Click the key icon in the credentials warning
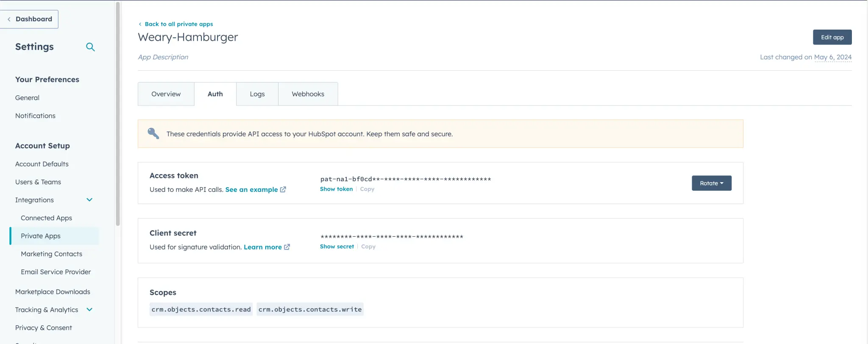Image resolution: width=868 pixels, height=344 pixels. tap(153, 133)
